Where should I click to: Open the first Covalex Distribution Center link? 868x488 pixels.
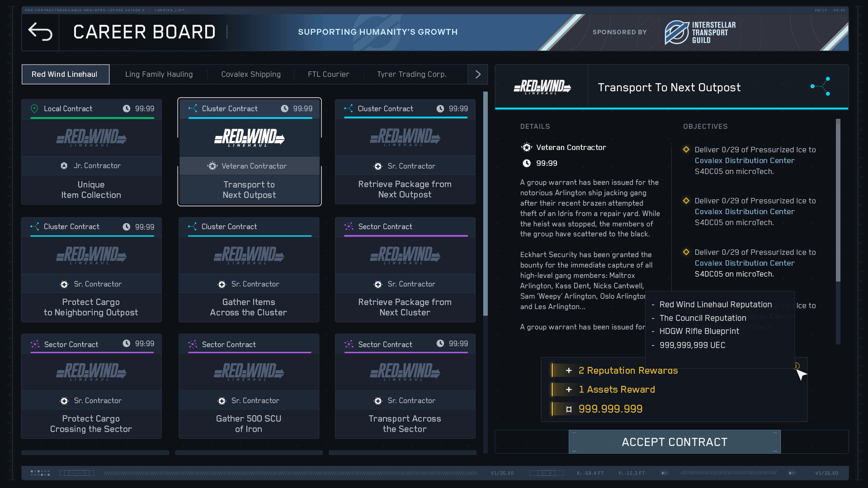745,160
